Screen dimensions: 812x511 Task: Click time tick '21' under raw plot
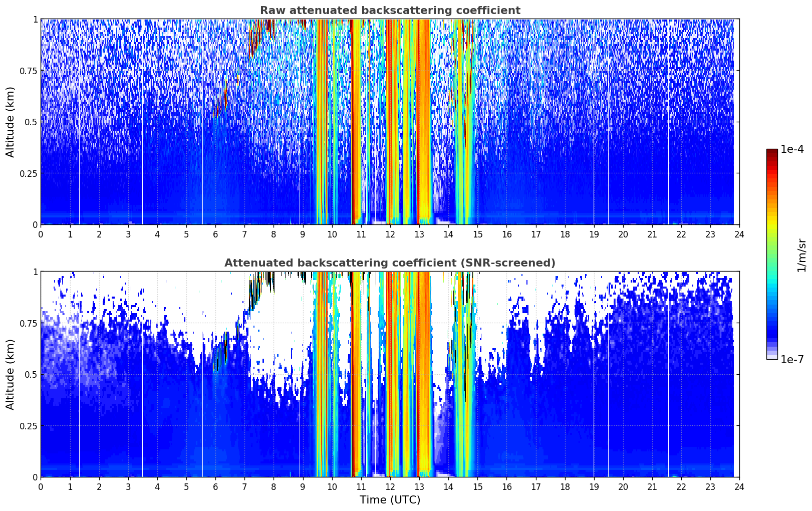(x=652, y=234)
